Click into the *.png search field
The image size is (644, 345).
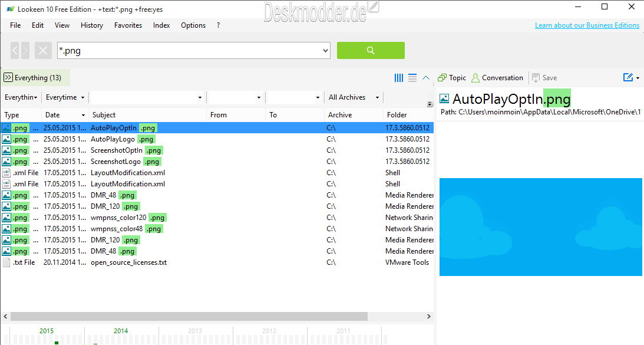pyautogui.click(x=189, y=51)
